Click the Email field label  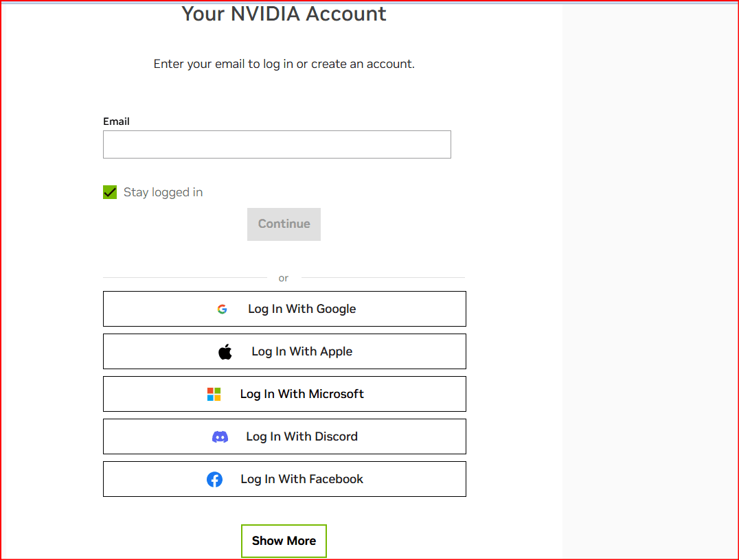(x=116, y=121)
